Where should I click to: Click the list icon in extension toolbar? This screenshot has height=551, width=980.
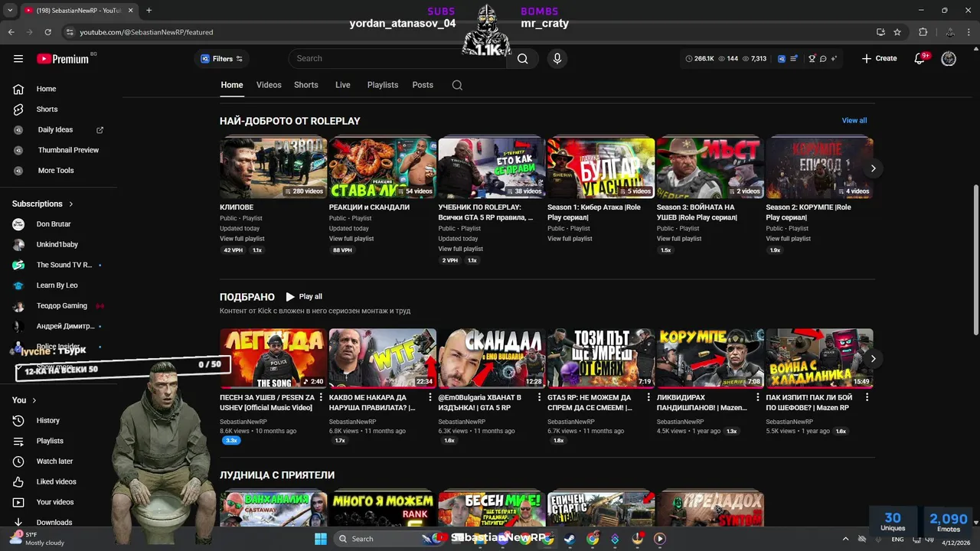coord(794,59)
